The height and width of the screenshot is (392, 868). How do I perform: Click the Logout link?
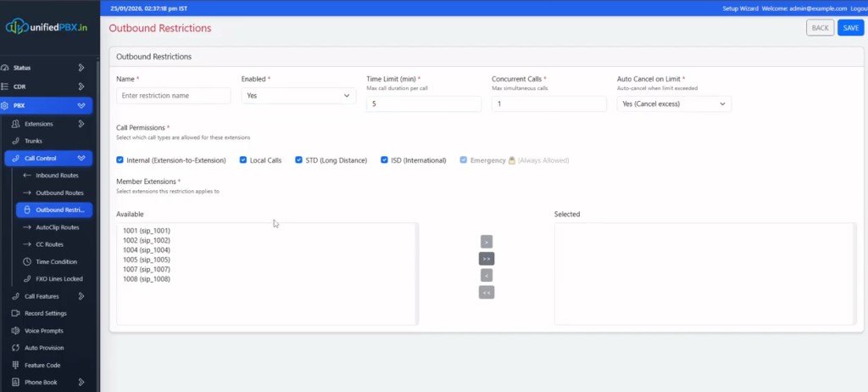click(859, 8)
